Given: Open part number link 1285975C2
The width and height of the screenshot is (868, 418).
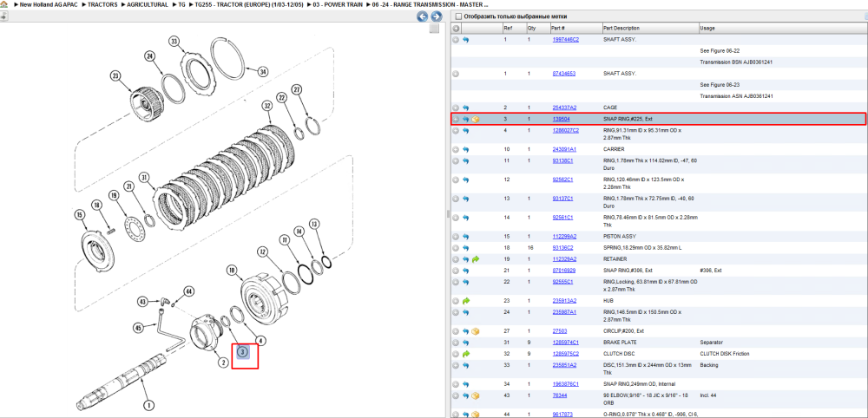Looking at the screenshot, I should click(565, 354).
